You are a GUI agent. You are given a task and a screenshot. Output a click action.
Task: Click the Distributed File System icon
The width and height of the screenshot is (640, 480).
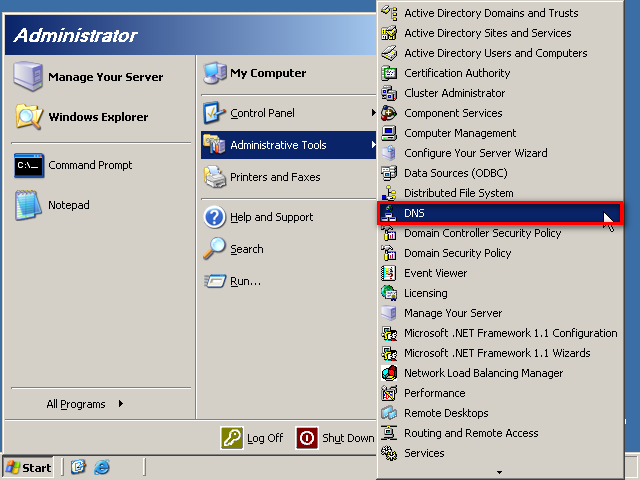(x=389, y=193)
